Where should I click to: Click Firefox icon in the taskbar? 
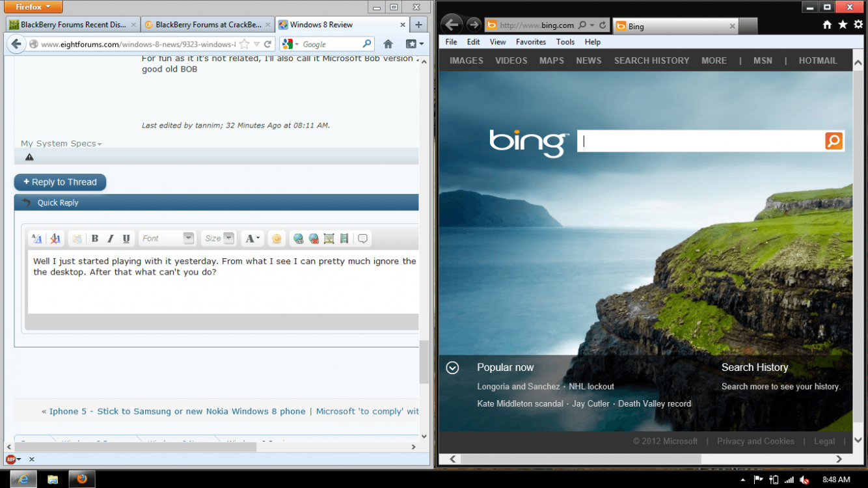pyautogui.click(x=82, y=479)
